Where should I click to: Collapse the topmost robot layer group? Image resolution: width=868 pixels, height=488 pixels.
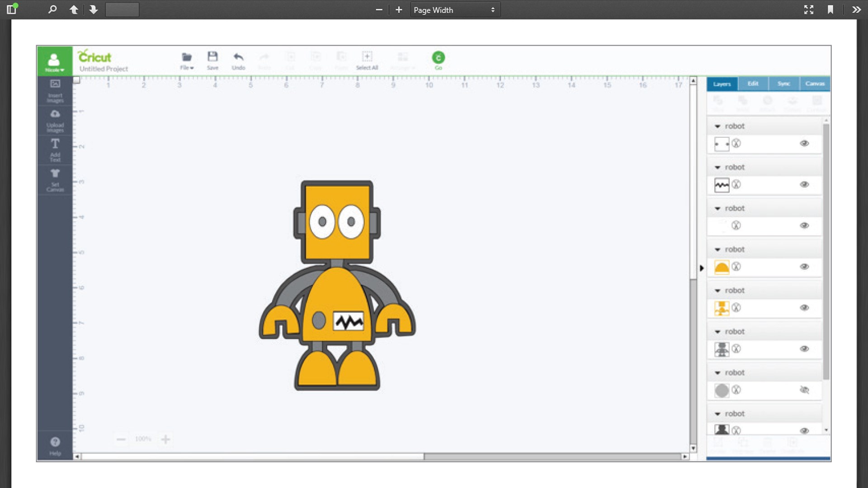pos(717,127)
